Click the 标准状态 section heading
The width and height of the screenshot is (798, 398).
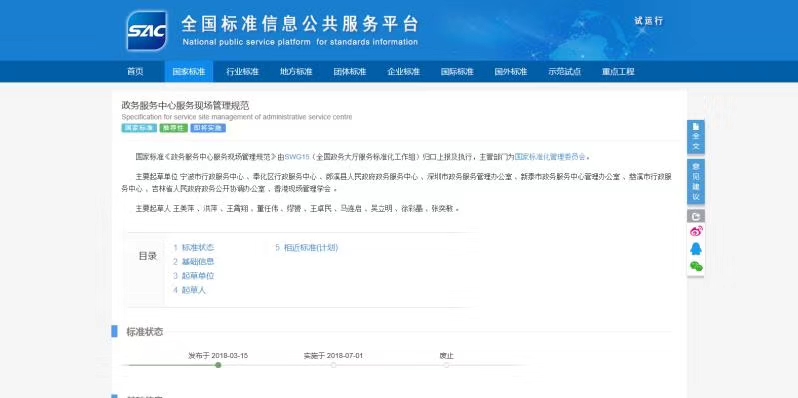click(145, 332)
